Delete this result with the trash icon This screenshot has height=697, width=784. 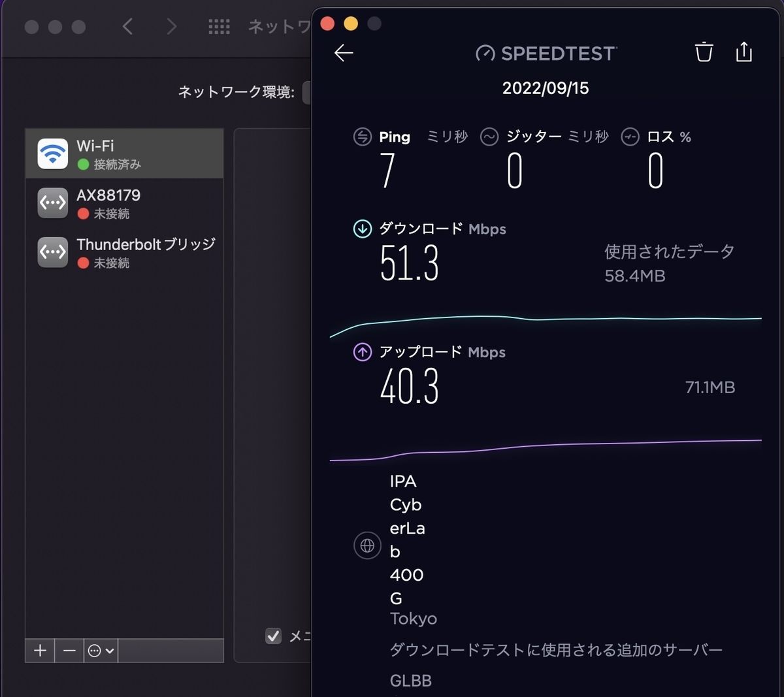pos(704,52)
